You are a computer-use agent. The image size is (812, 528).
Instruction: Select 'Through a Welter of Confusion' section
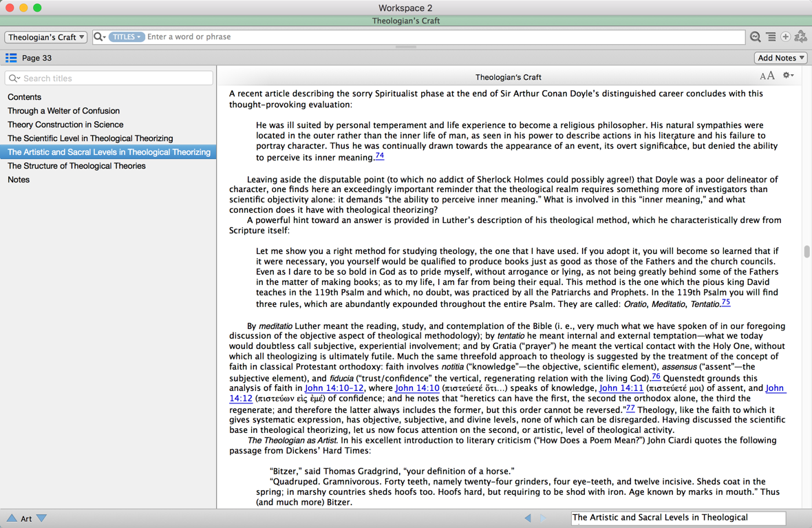pos(64,111)
